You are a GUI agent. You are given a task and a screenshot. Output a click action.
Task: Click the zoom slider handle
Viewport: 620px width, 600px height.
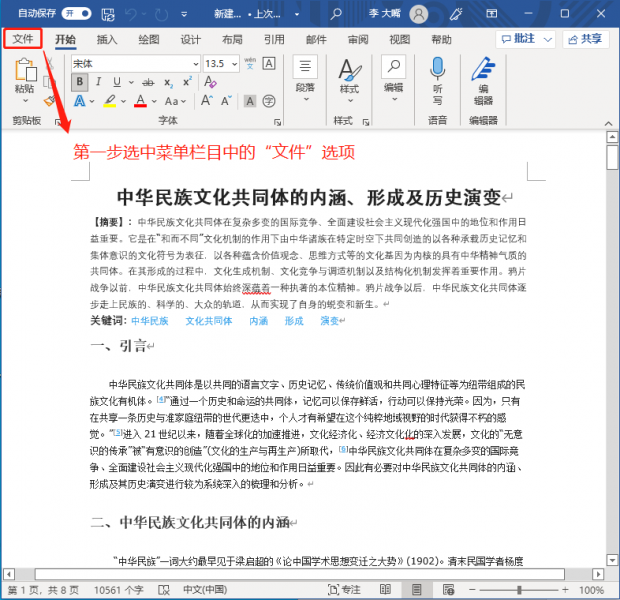pos(519,590)
